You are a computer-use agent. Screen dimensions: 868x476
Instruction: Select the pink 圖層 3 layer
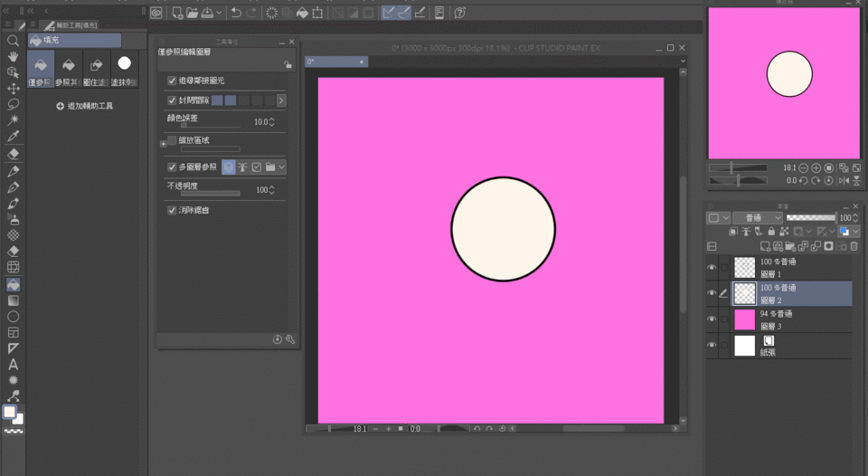[x=787, y=319]
